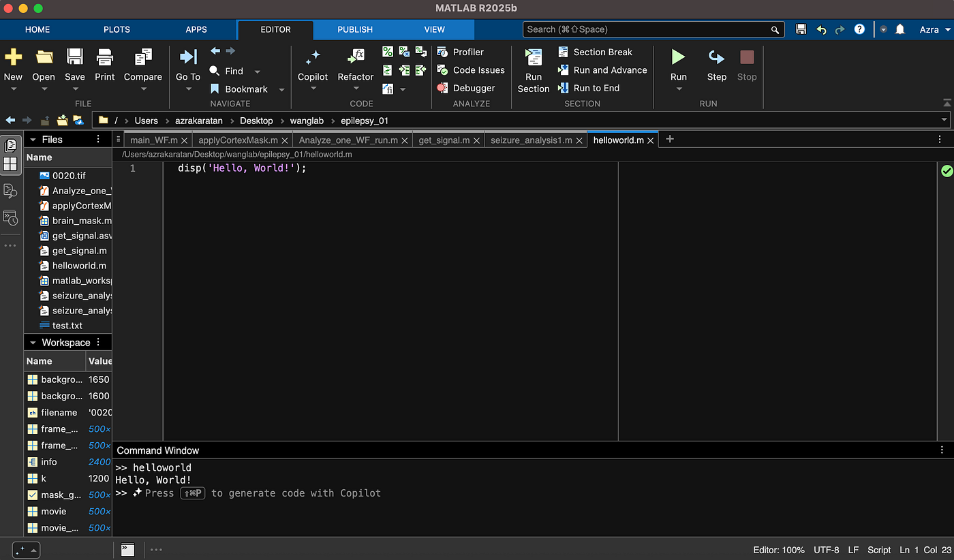Toggle the Command Window icon in the status bar
Screen dimensions: 954x560
pyautogui.click(x=127, y=549)
